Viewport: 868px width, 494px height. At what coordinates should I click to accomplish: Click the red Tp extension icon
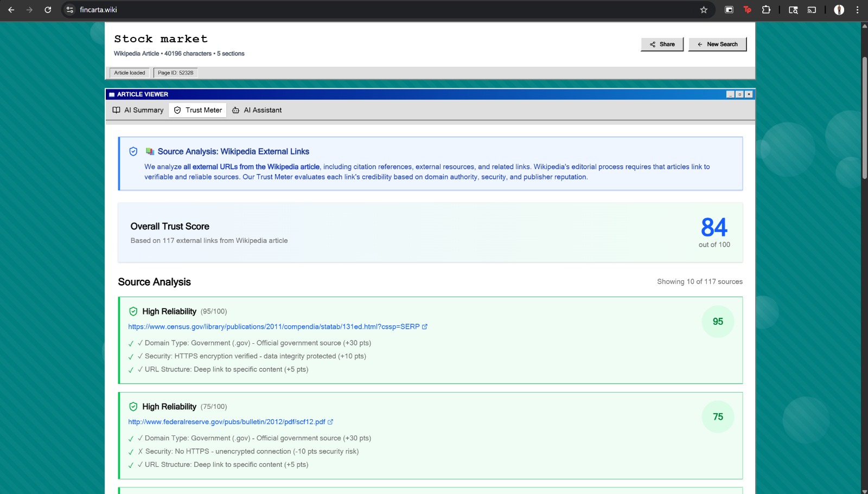point(748,10)
